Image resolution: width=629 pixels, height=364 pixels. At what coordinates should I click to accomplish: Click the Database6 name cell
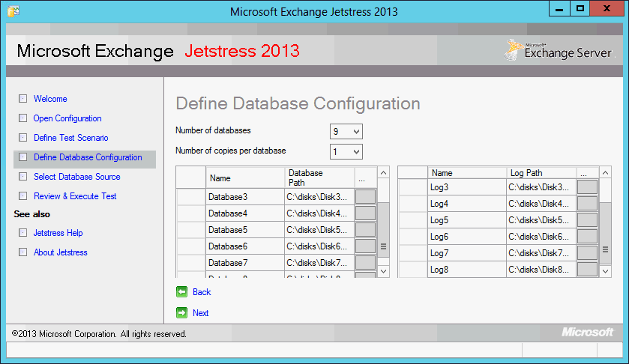[x=245, y=246]
